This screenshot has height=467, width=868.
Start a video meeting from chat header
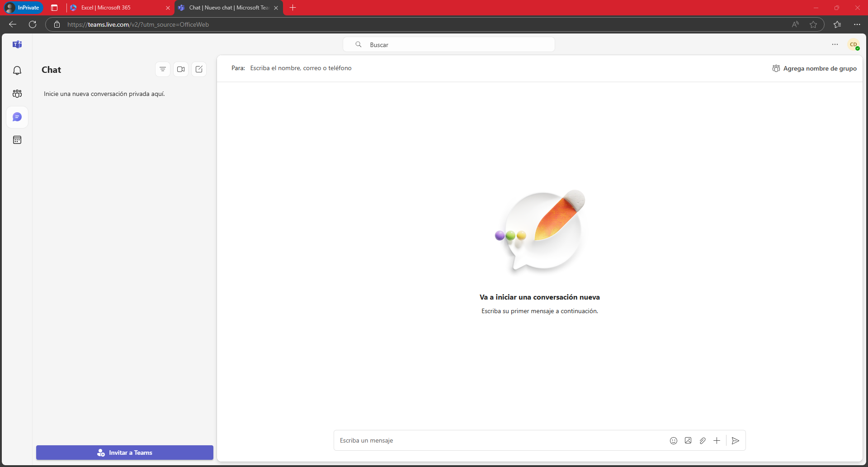pyautogui.click(x=181, y=69)
